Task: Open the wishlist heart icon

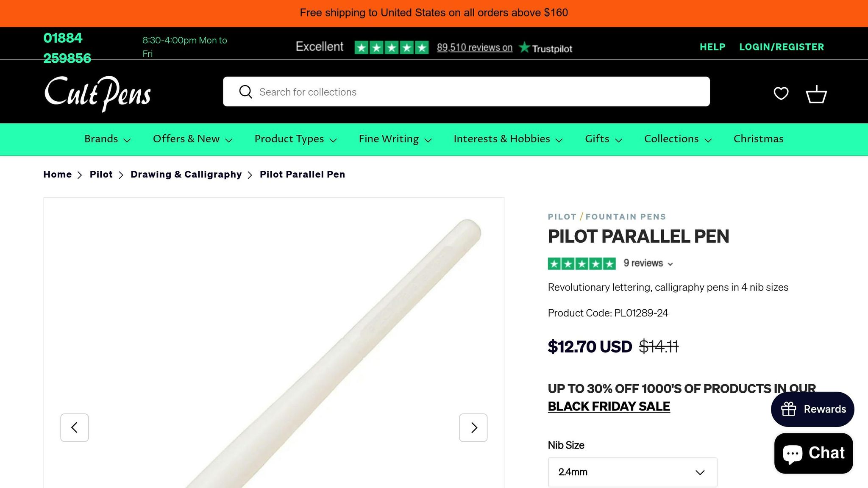Action: pos(781,94)
